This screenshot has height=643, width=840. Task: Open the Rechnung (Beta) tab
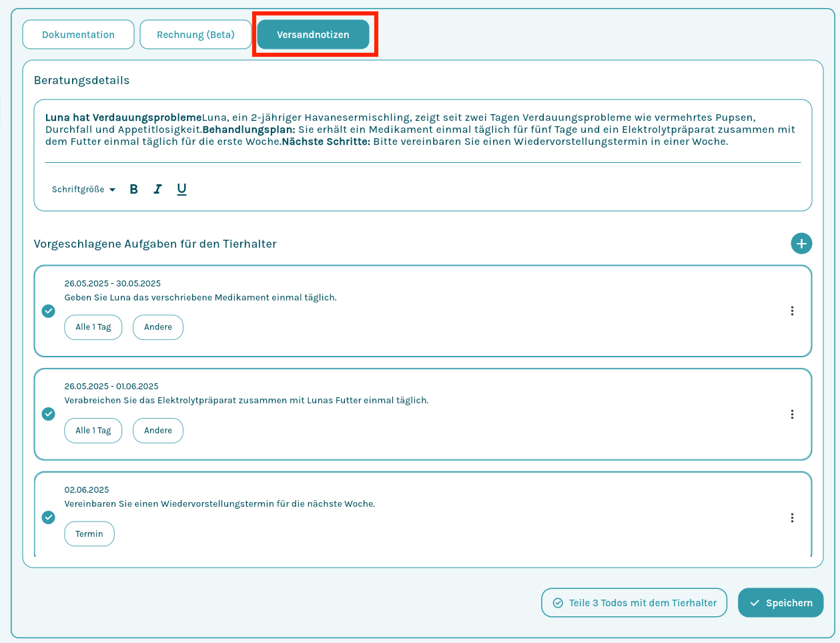point(195,35)
